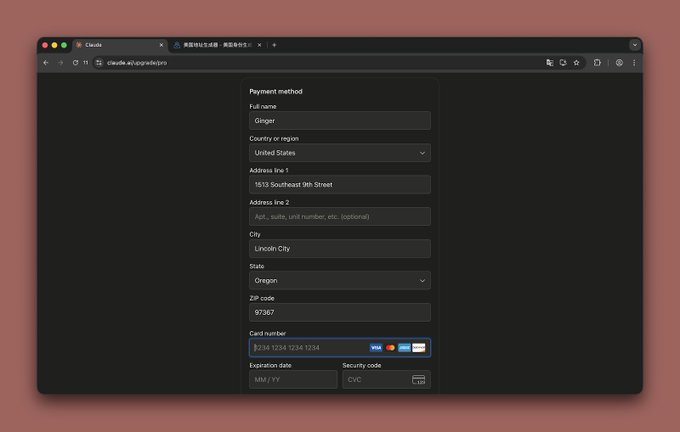Image resolution: width=680 pixels, height=432 pixels.
Task: Switch to the second tab with the Chinese title
Action: 217,45
